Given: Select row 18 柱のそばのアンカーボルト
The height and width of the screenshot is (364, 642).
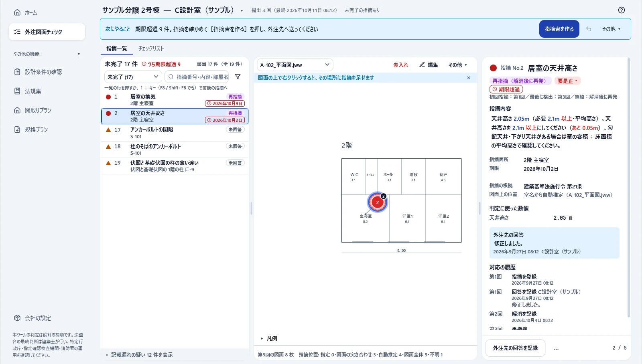Looking at the screenshot, I should click(175, 150).
